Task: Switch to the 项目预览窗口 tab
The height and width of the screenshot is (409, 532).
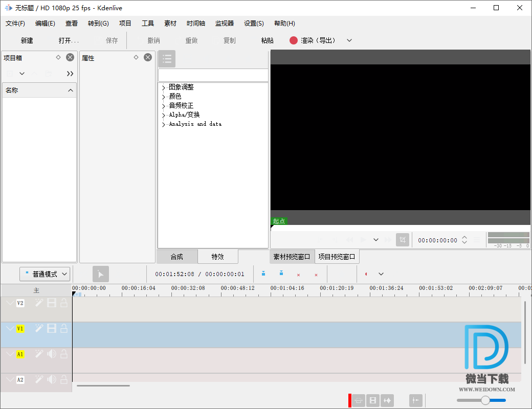Action: tap(337, 257)
